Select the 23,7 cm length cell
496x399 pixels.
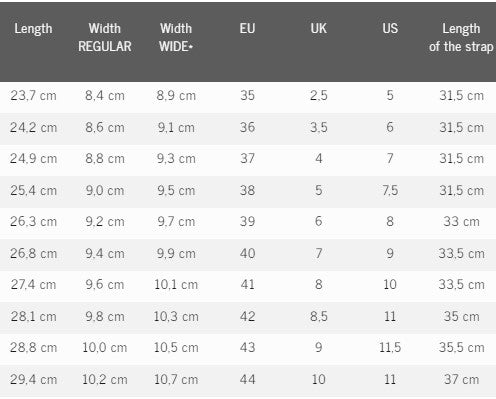[x=33, y=96]
